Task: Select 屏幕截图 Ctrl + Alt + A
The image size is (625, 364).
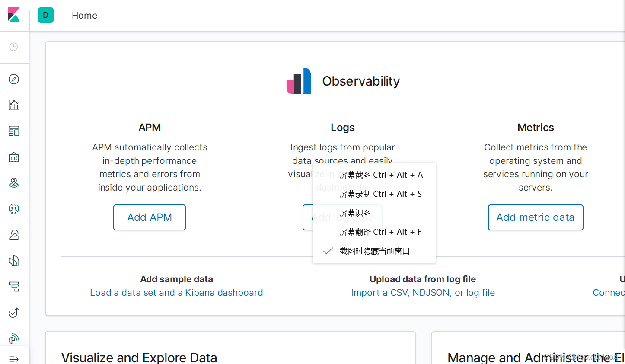Action: 374,175
